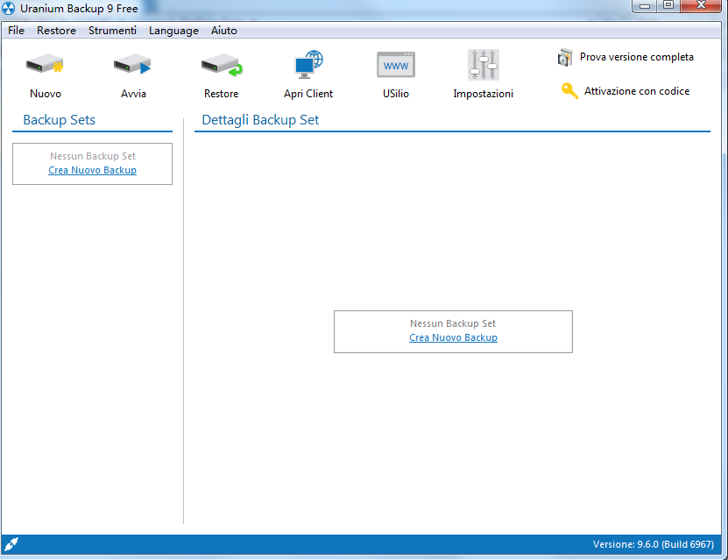
Task: Click the Uranium Backup title bar logo
Action: tap(9, 9)
